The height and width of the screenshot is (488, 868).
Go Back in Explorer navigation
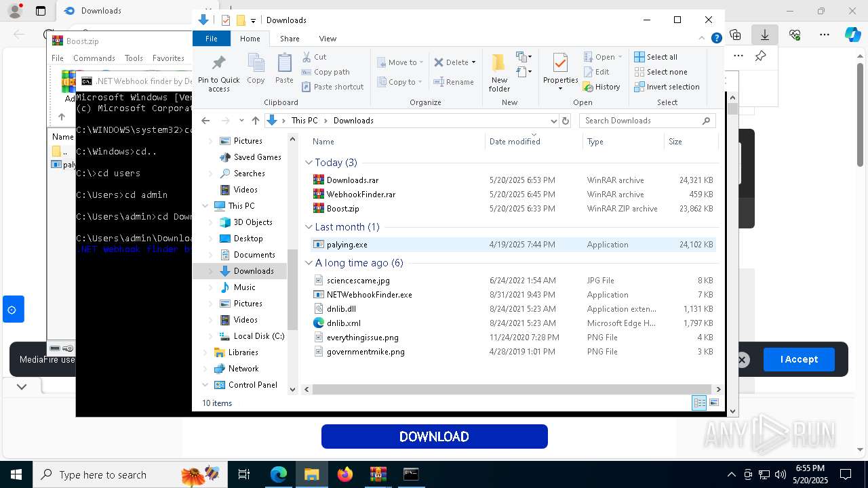point(205,121)
